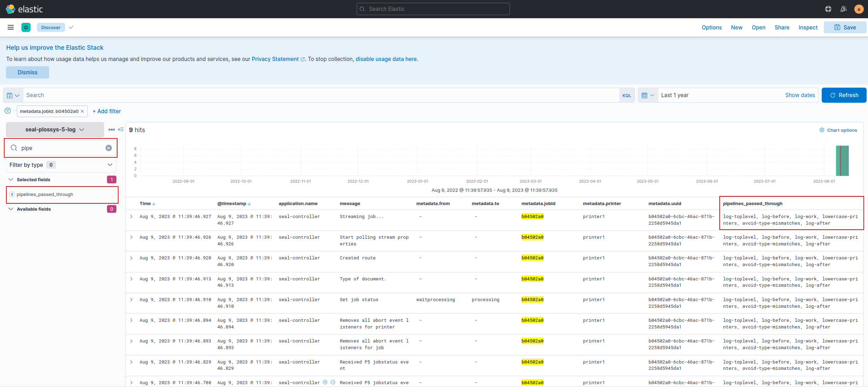Screen dimensions: 868x387
Task: Open the main navigation hamburger menu
Action: click(11, 27)
